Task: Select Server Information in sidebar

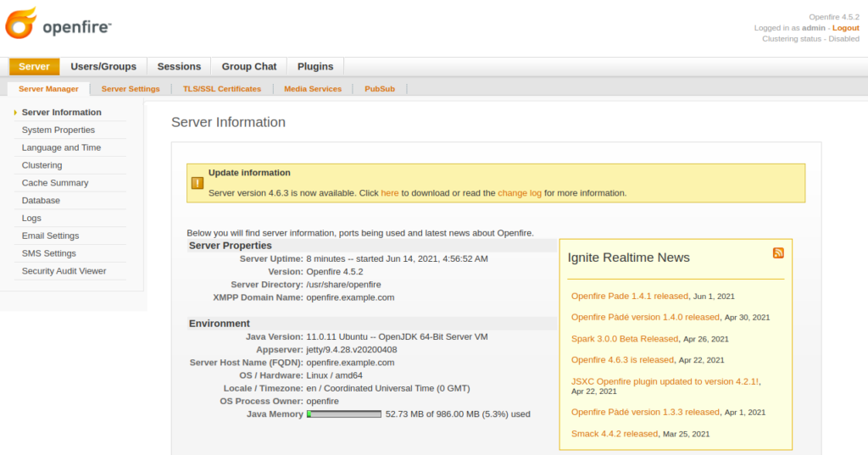Action: tap(61, 113)
